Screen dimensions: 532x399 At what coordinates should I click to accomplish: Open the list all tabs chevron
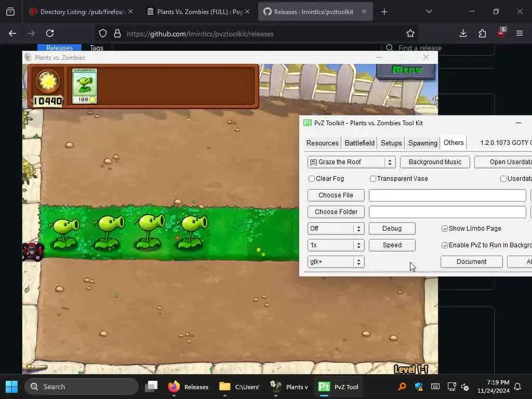coord(429,11)
